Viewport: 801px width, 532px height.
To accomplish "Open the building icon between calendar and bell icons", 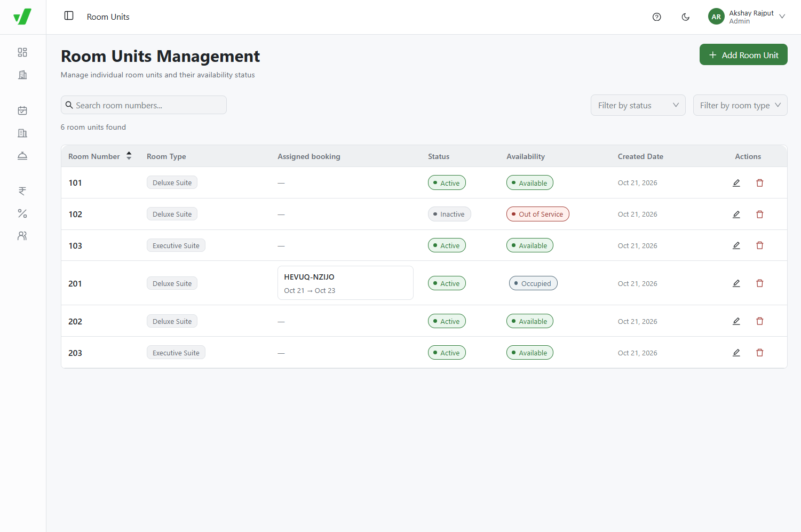I will pos(22,133).
